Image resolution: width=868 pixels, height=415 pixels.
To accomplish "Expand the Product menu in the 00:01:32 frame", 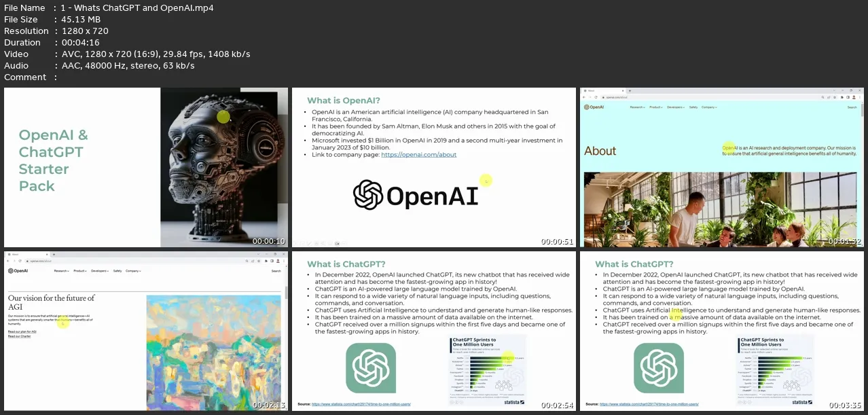I will click(x=656, y=107).
